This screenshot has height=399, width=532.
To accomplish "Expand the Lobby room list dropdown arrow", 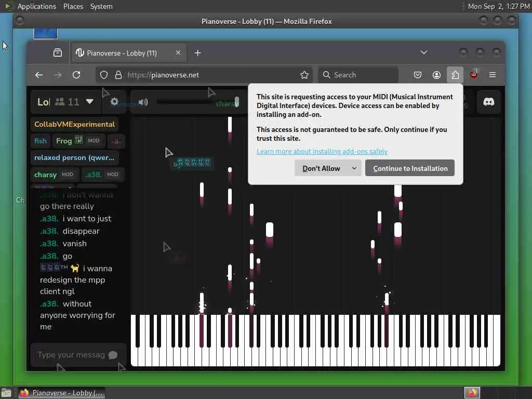I will [x=89, y=101].
